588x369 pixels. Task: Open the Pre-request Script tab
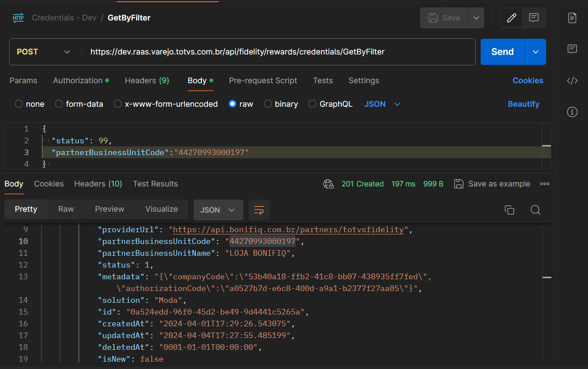click(263, 81)
